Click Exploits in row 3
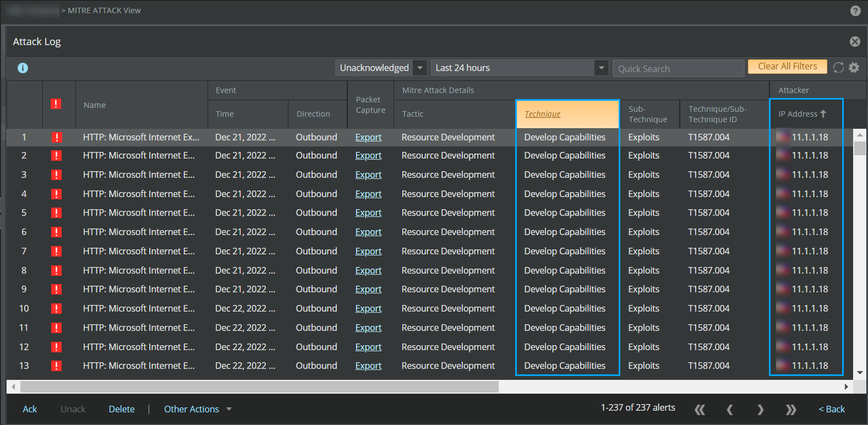The width and height of the screenshot is (868, 425). pos(643,175)
